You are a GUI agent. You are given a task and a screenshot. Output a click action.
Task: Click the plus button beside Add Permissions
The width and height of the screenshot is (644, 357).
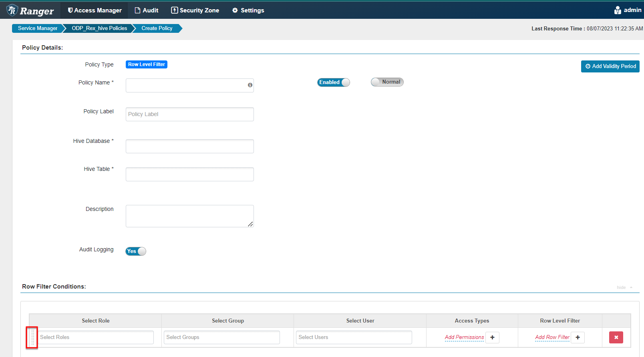click(492, 337)
